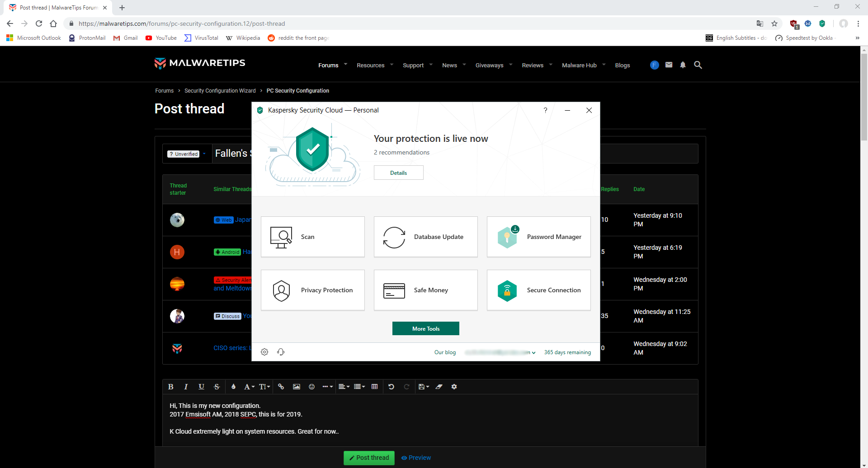
Task: Open Security Configuration Wizard breadcrumb
Action: (x=220, y=91)
